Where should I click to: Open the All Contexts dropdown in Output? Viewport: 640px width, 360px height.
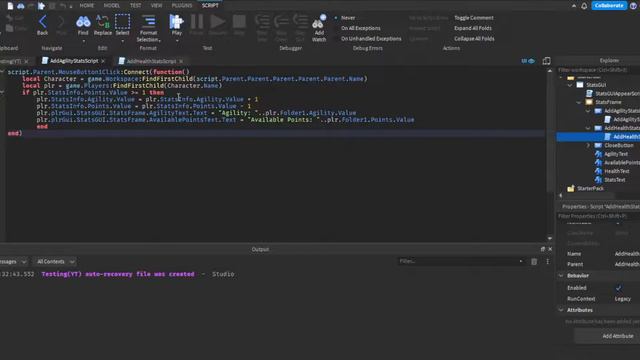tap(55, 262)
